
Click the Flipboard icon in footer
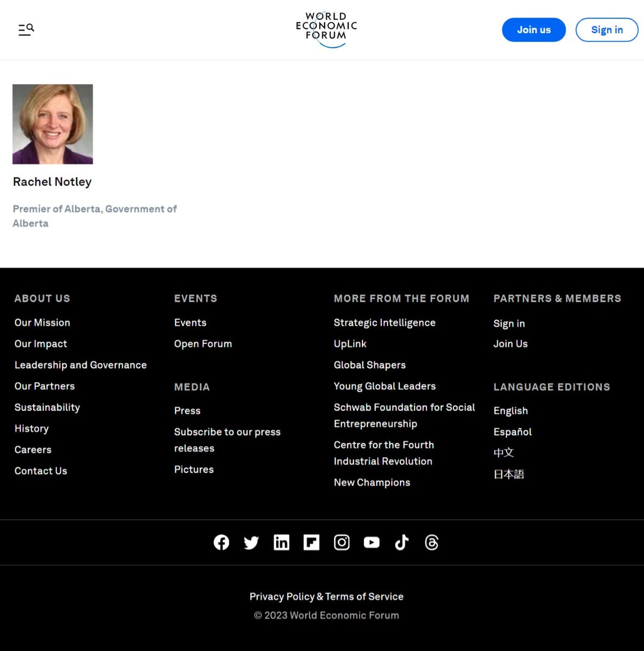(x=311, y=542)
